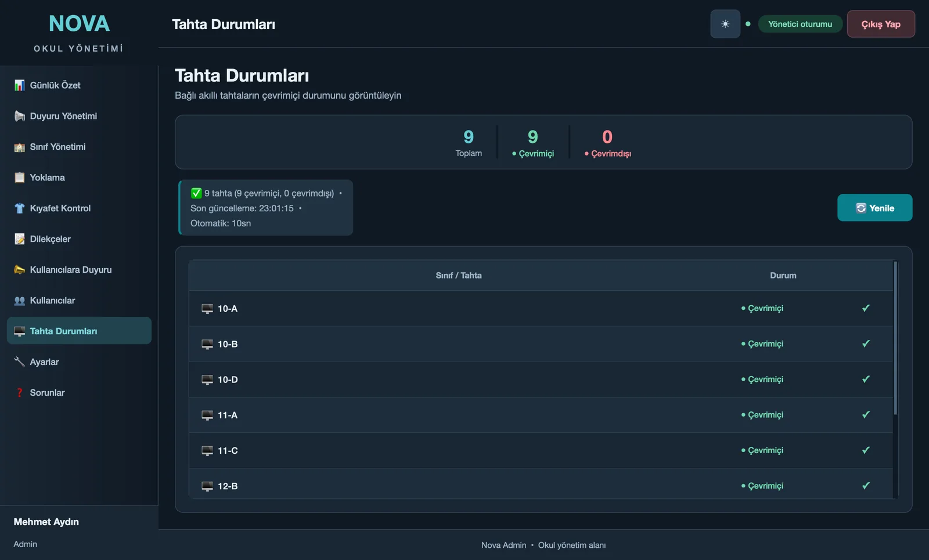The height and width of the screenshot is (560, 929).
Task: Click the Sınıf / Tahta column header
Action: point(459,276)
